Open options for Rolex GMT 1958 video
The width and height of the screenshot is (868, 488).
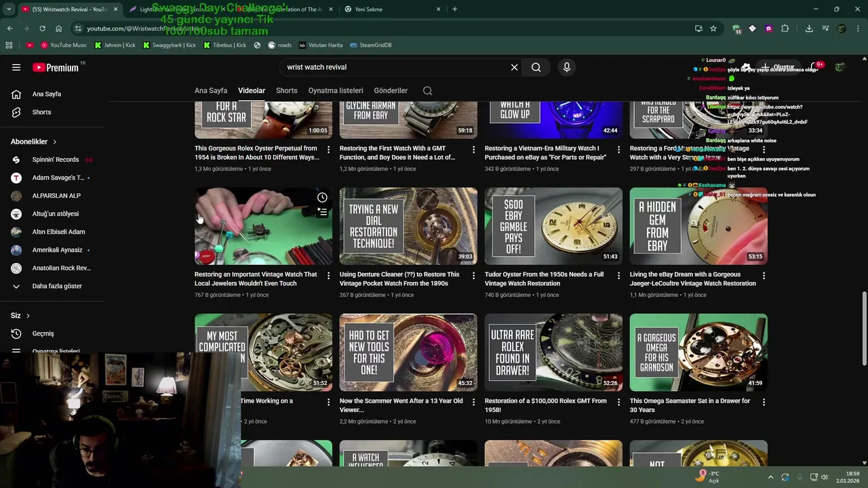(x=618, y=401)
